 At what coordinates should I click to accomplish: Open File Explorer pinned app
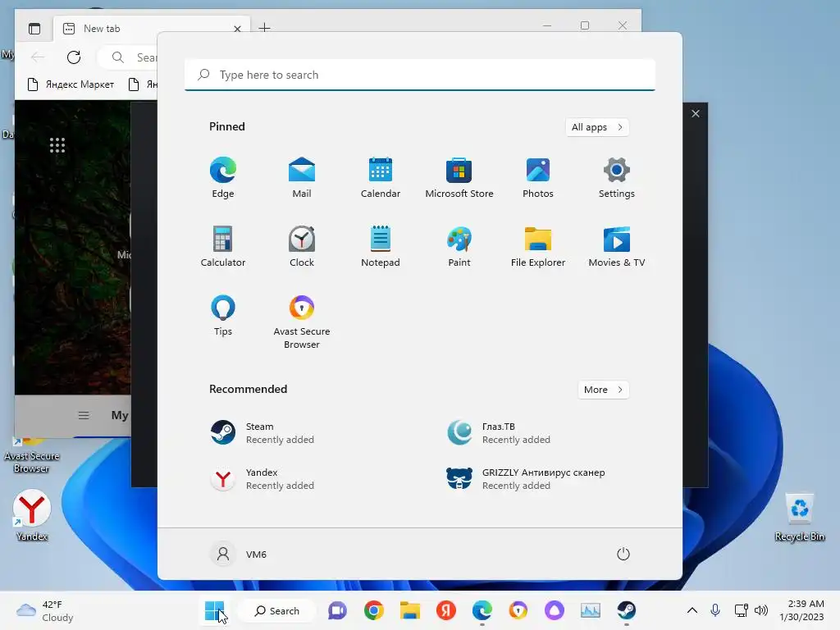(538, 246)
